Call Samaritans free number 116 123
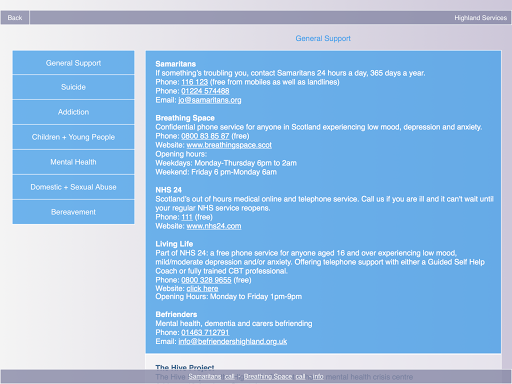 [194, 82]
